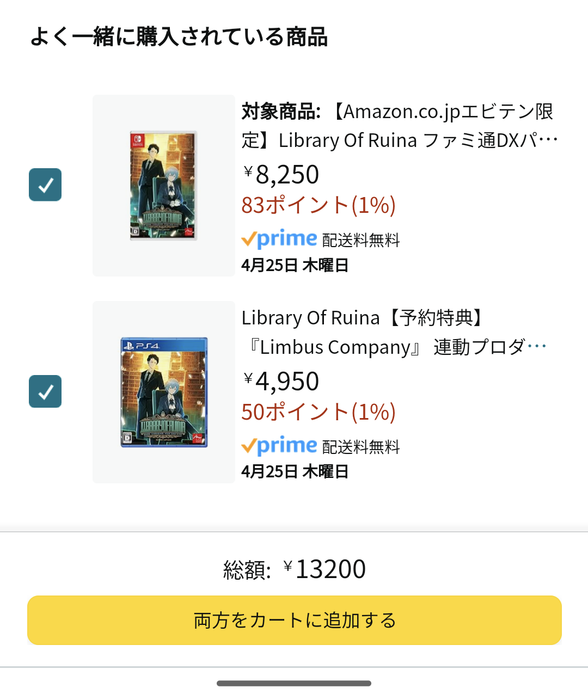Uncheck the PS4 edition checkbox

tap(45, 391)
